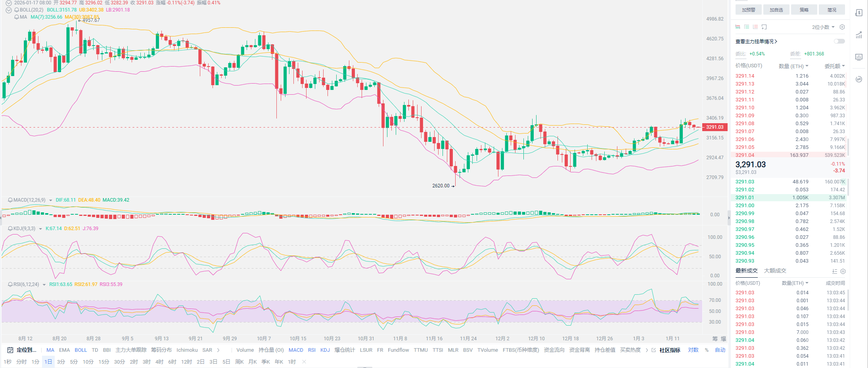Switch to the 大额成交 tab
The width and height of the screenshot is (868, 368).
click(x=775, y=271)
